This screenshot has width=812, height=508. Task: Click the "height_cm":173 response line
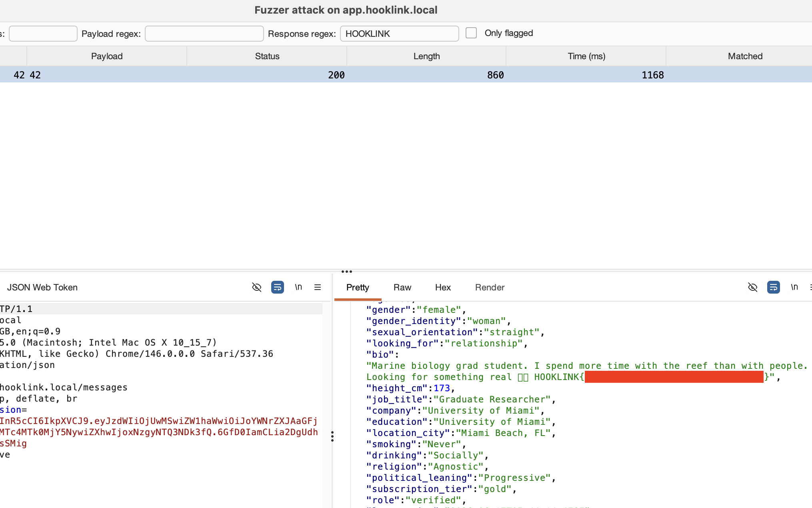pyautogui.click(x=411, y=388)
